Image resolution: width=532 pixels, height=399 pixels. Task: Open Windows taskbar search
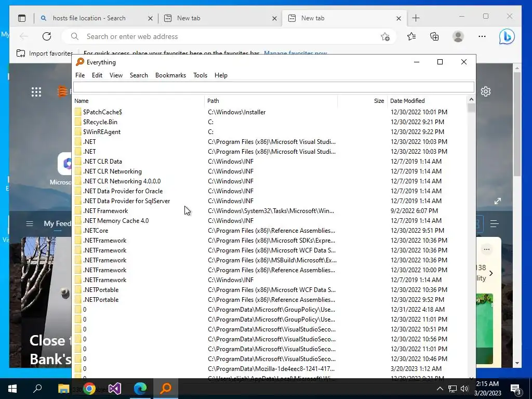coord(37,389)
